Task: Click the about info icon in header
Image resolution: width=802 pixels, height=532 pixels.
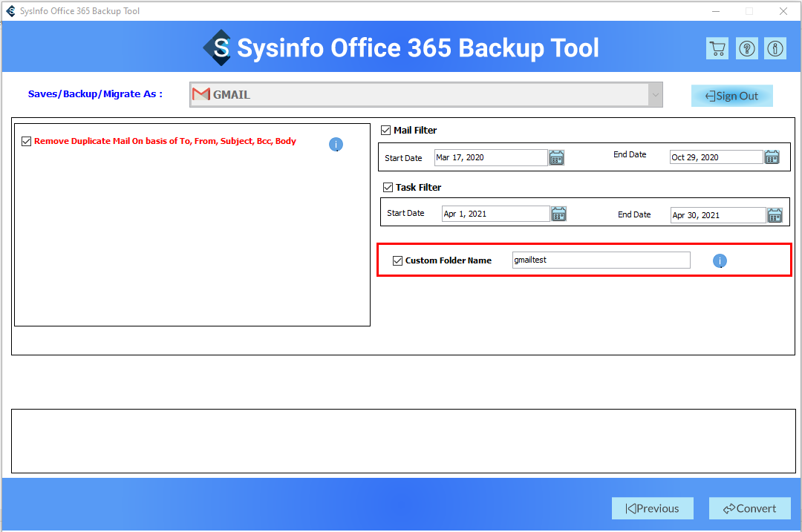Action: (x=775, y=49)
